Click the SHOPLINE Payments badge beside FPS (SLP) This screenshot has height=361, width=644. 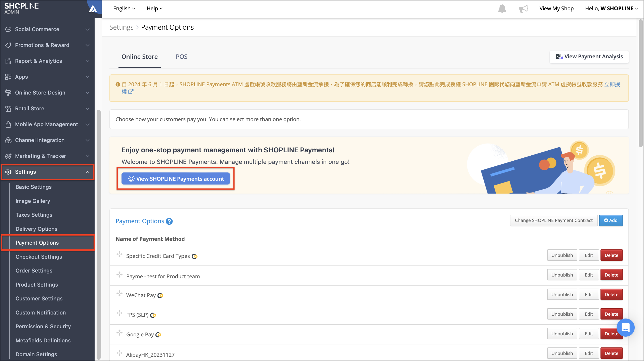(153, 315)
